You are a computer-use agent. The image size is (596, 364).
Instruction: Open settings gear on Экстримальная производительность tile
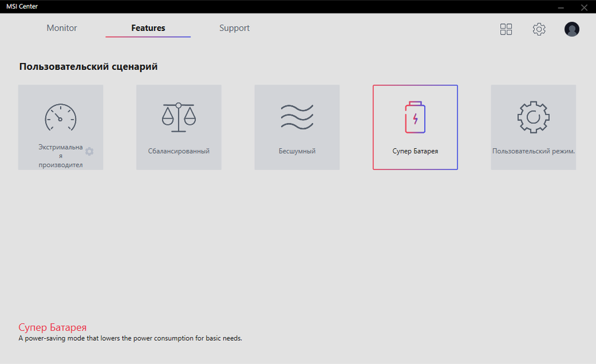click(89, 151)
